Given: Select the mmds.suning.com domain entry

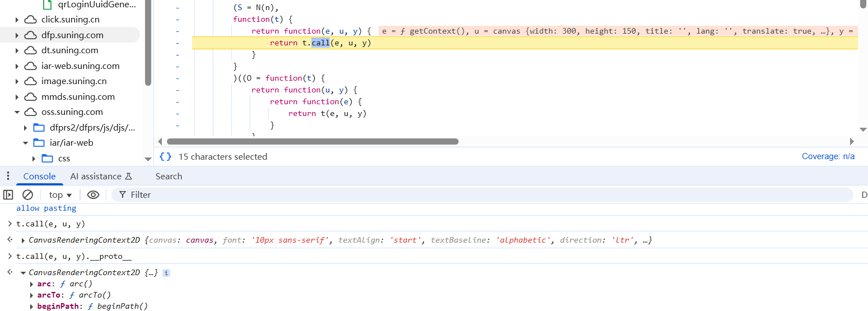Looking at the screenshot, I should pos(78,96).
